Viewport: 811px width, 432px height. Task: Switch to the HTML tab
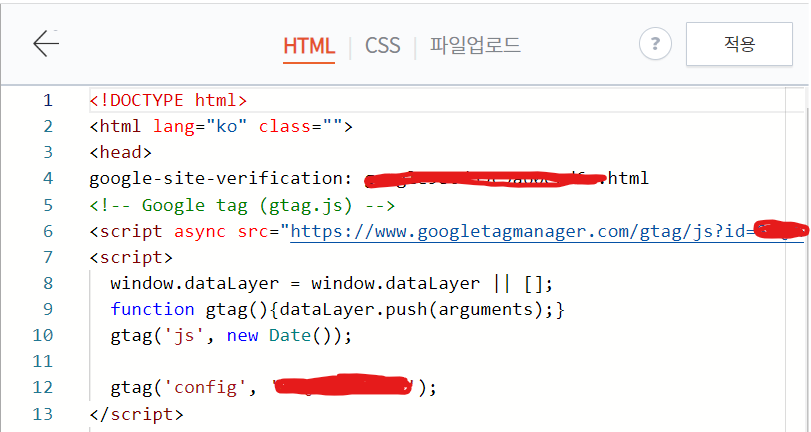click(309, 46)
